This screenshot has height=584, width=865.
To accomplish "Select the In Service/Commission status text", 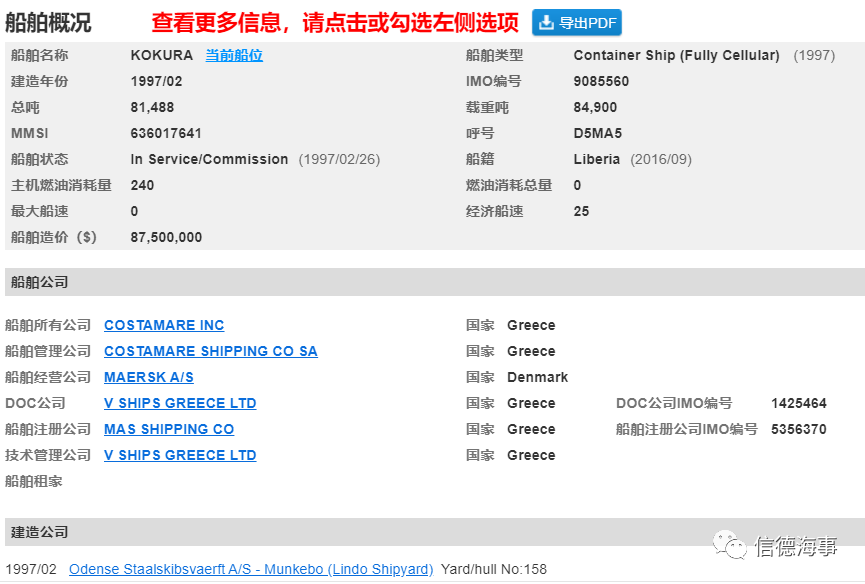I will [x=209, y=159].
